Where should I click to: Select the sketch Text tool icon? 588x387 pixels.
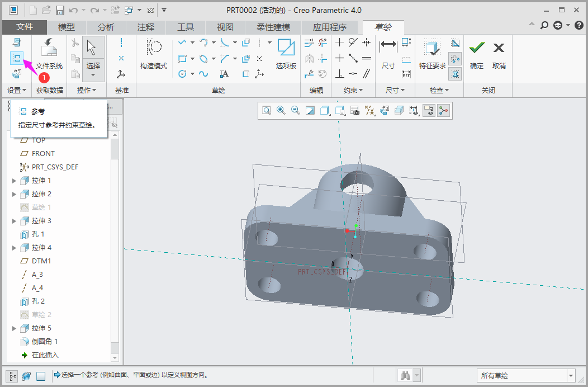click(x=224, y=74)
